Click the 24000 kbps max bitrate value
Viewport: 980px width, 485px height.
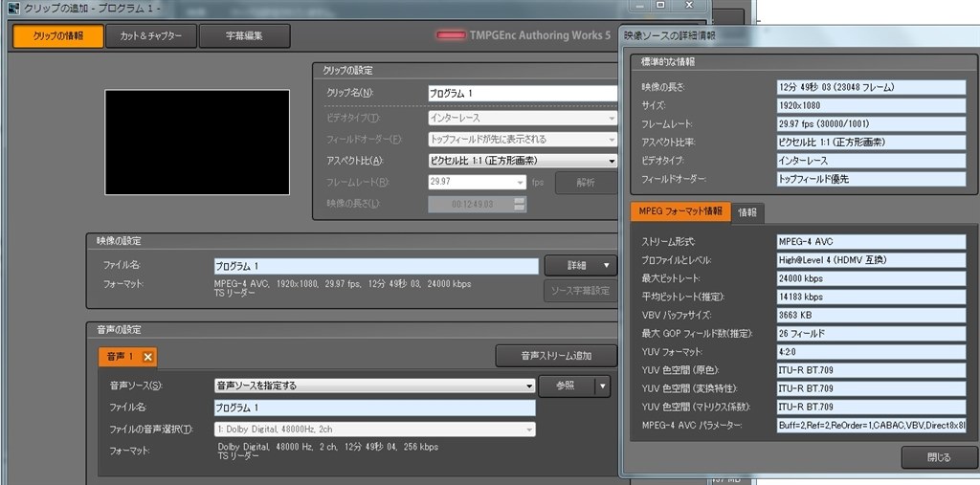coord(871,278)
